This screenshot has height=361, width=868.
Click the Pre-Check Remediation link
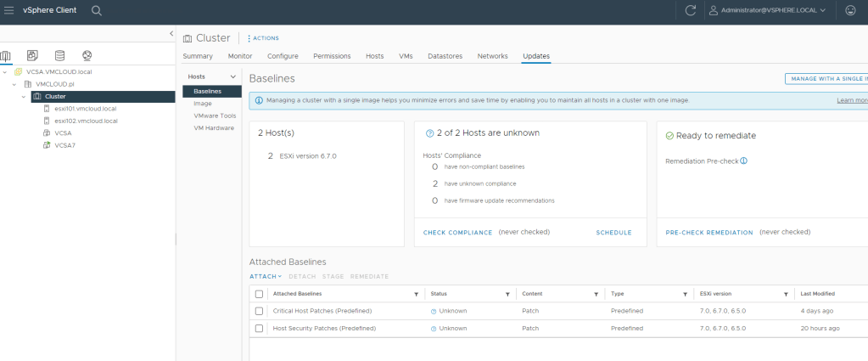tap(709, 232)
